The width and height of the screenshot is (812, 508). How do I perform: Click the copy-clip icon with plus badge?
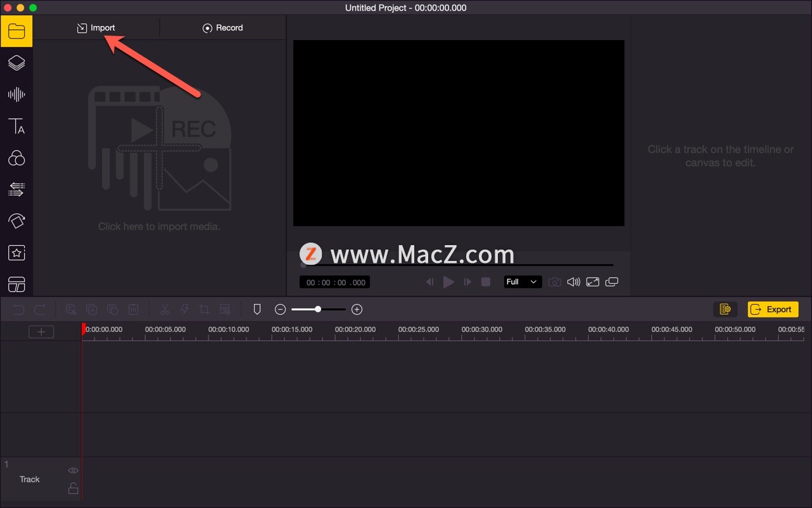click(x=92, y=309)
